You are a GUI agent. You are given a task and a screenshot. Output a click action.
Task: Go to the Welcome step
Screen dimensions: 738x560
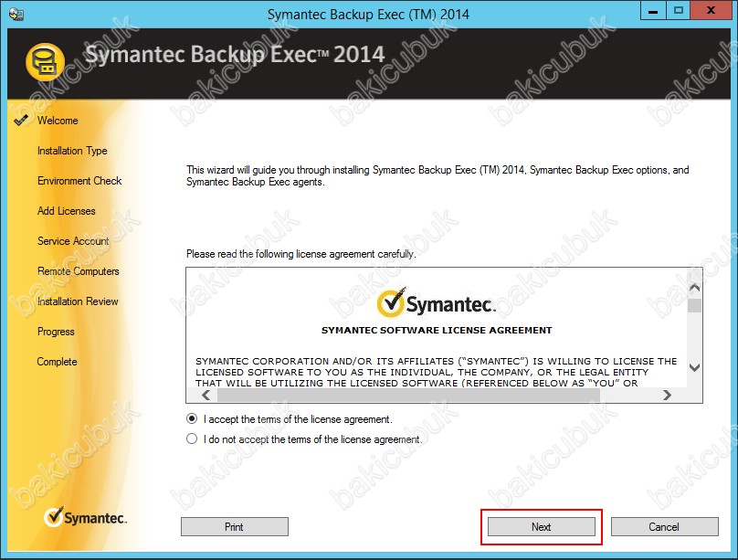pos(58,121)
